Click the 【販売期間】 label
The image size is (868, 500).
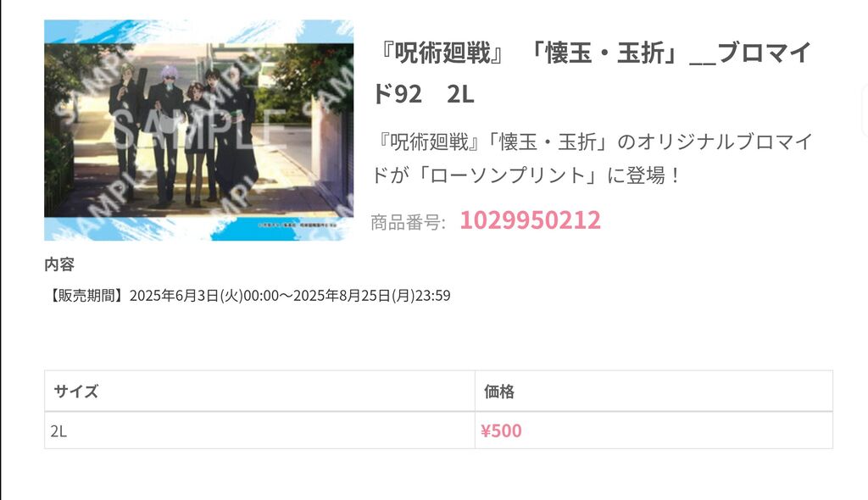coord(87,296)
